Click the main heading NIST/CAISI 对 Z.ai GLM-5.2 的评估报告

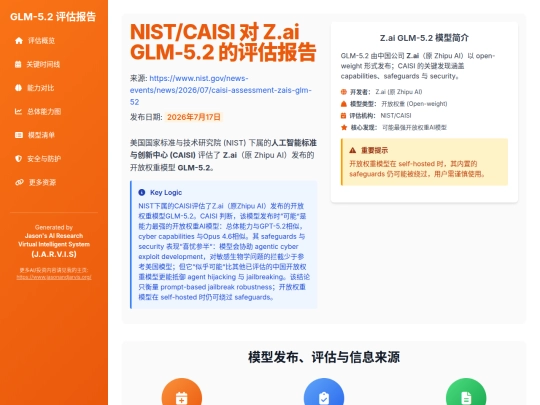(223, 42)
